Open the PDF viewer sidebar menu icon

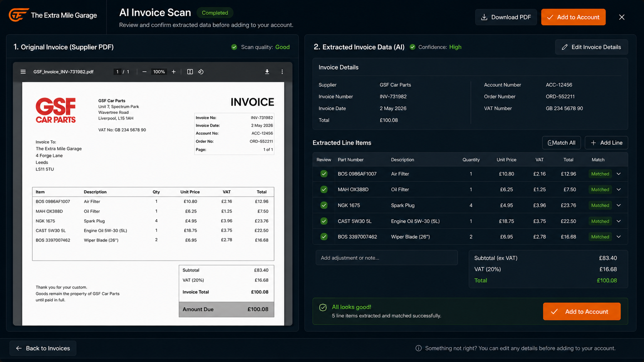[23, 72]
